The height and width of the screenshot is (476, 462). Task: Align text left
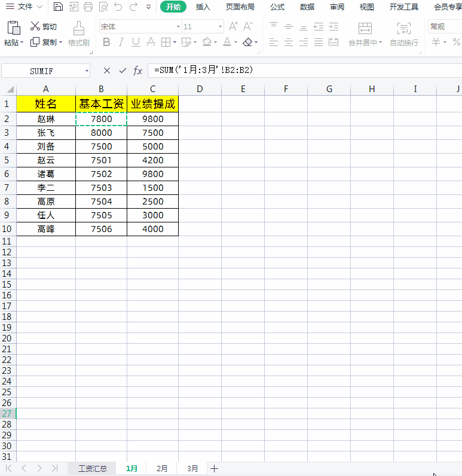(x=274, y=42)
